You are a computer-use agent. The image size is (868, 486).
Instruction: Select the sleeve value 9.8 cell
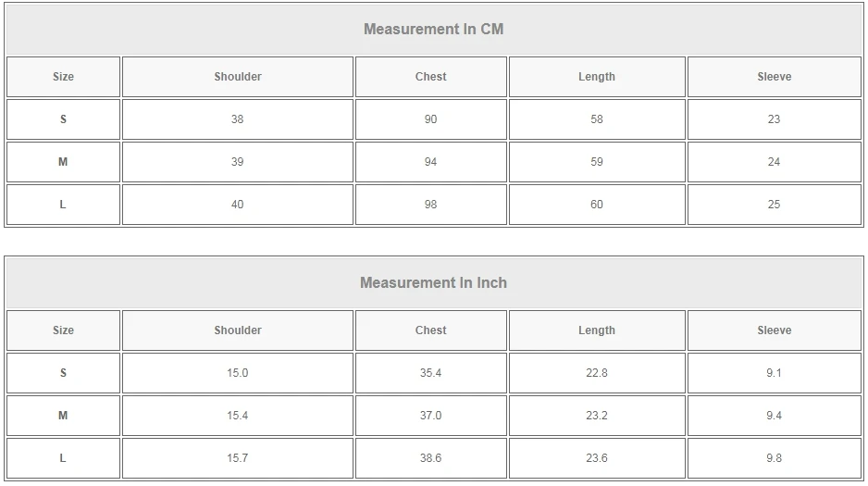point(774,458)
